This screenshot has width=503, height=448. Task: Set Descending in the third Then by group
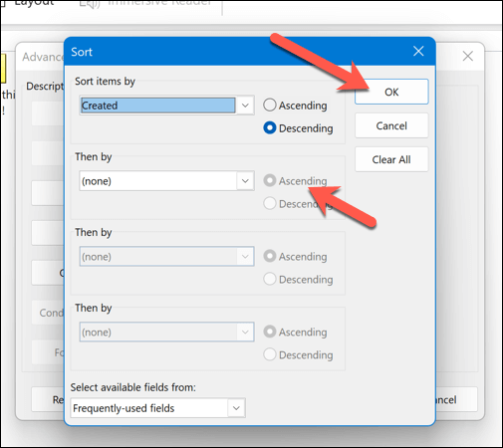[x=298, y=354]
